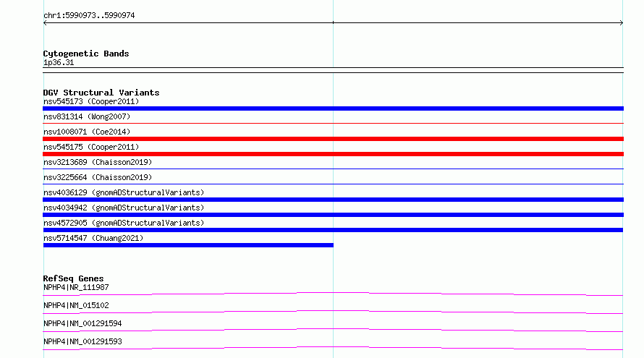Click the right arrowhead of the ruler
The width and height of the screenshot is (644, 358).
point(621,23)
